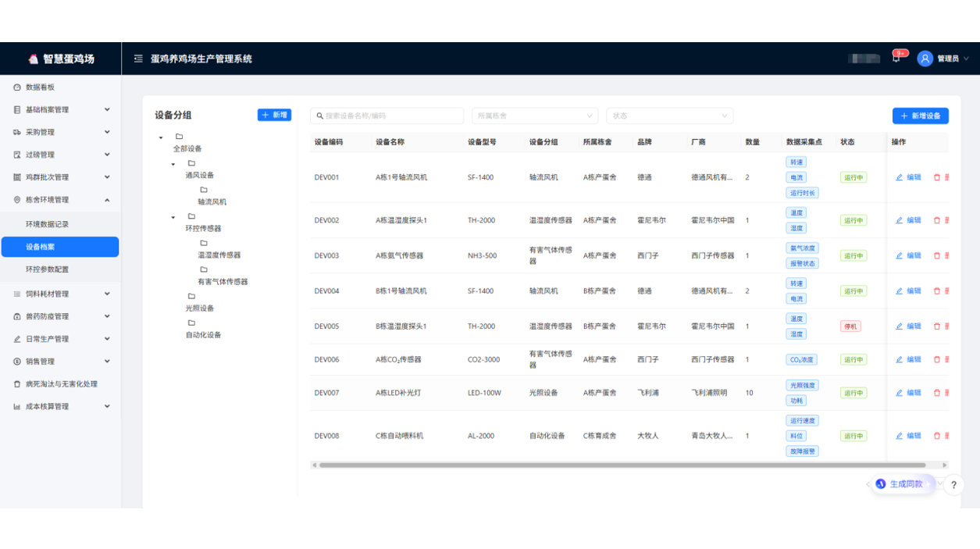Click the 智慧蛋鸡场 logo icon
This screenshot has width=980, height=549.
tap(34, 59)
